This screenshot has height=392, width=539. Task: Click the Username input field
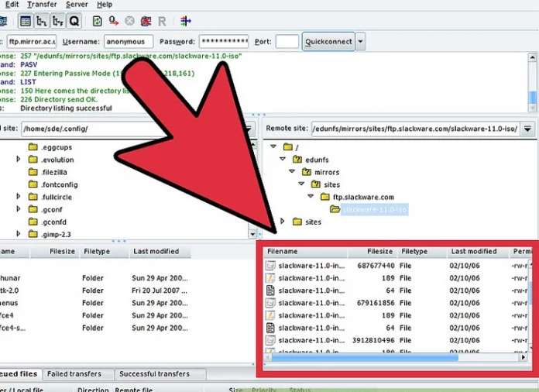[x=129, y=42]
